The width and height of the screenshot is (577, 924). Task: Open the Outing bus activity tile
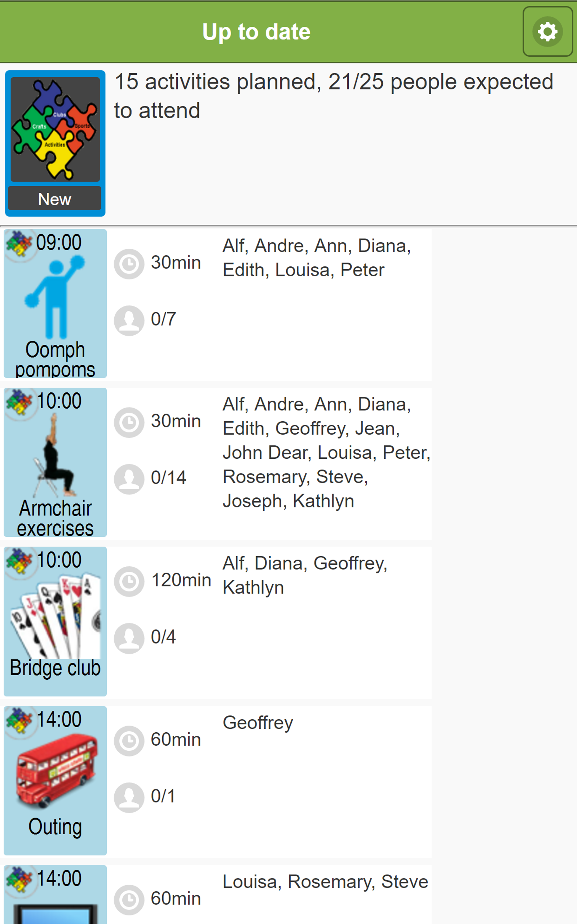click(x=55, y=780)
